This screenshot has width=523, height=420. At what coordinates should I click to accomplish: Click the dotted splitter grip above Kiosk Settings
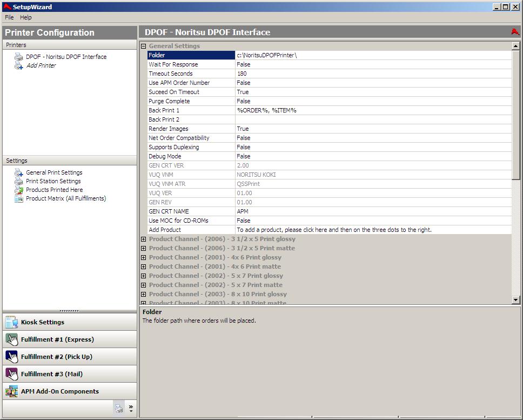pyautogui.click(x=69, y=311)
